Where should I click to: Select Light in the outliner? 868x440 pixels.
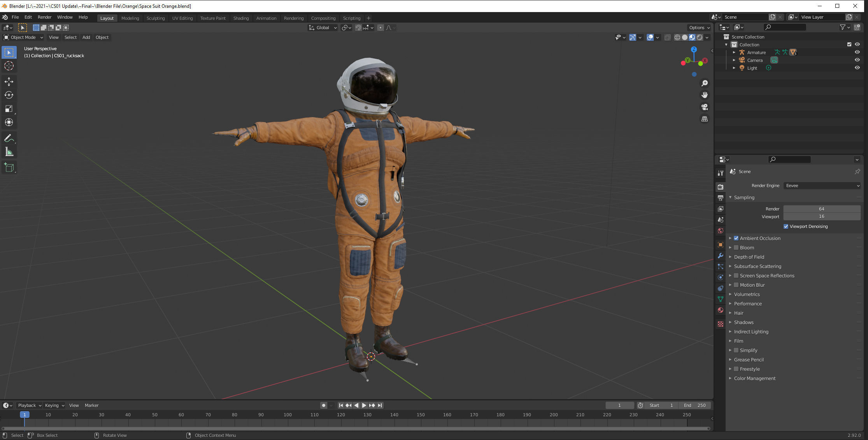click(752, 68)
